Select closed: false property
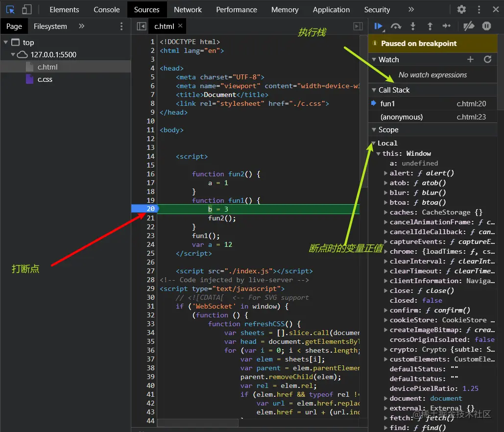The width and height of the screenshot is (504, 432). click(416, 300)
